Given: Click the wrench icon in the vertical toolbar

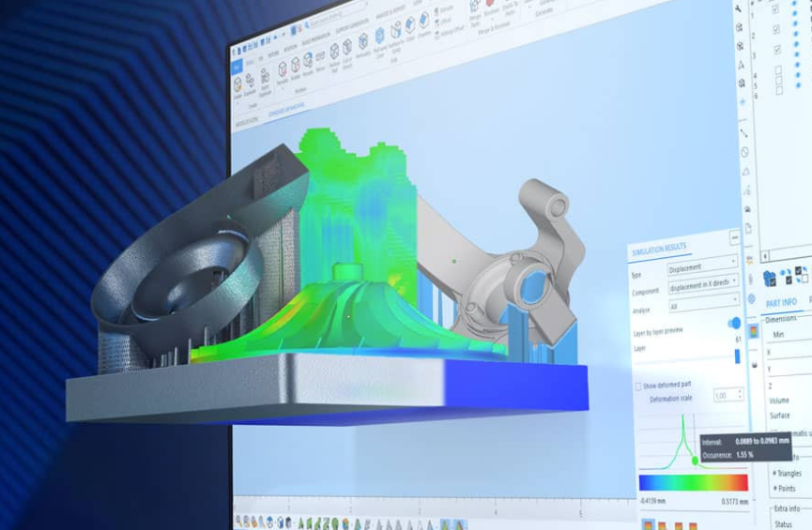Looking at the screenshot, I should coord(740,8).
